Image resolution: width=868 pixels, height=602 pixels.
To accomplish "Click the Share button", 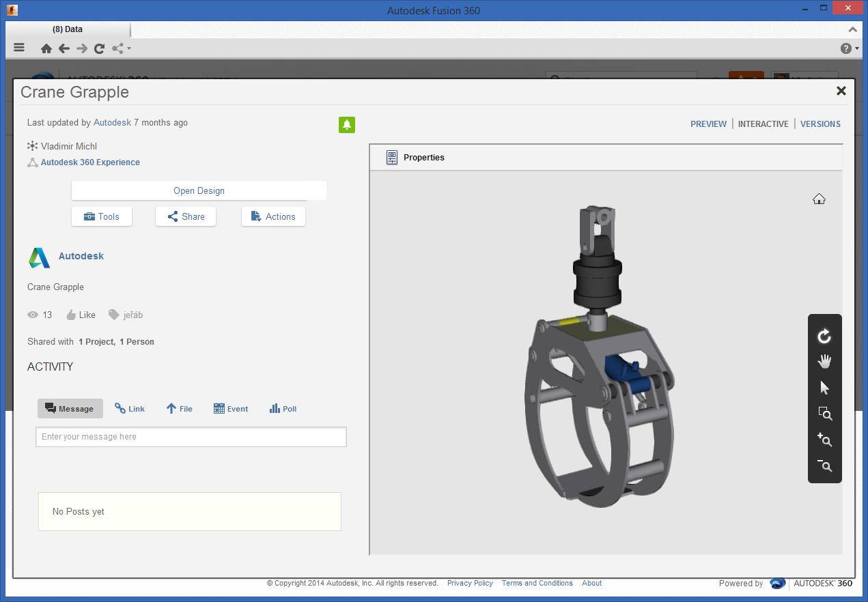I will [186, 216].
